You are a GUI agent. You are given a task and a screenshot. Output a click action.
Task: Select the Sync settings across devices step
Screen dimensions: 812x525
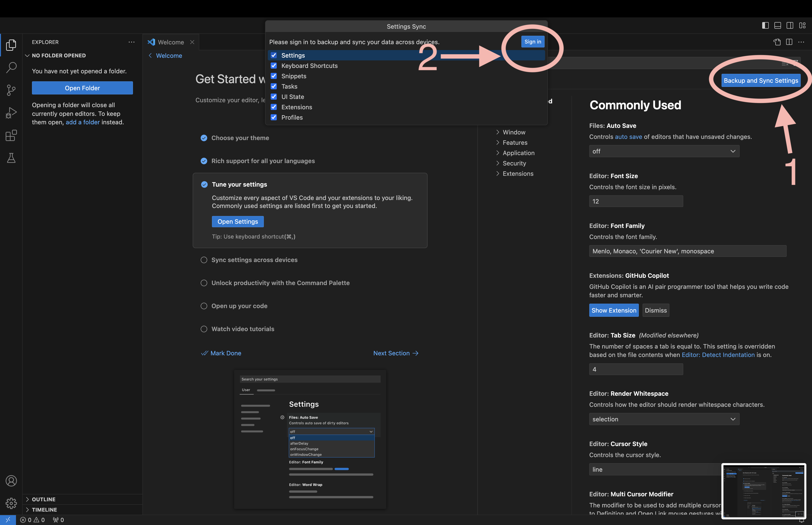pos(254,260)
